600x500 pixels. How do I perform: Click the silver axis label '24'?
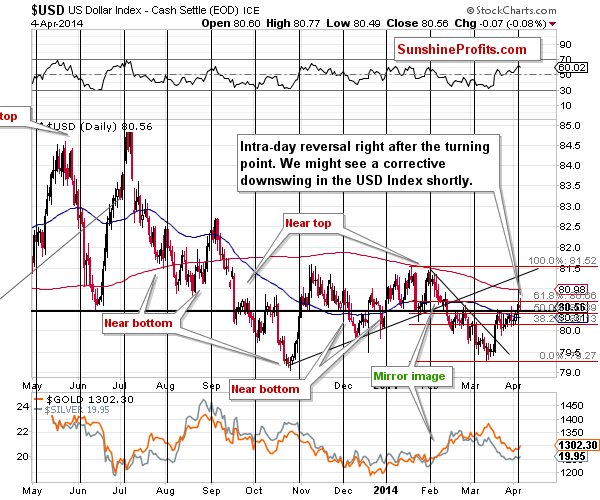pyautogui.click(x=23, y=406)
